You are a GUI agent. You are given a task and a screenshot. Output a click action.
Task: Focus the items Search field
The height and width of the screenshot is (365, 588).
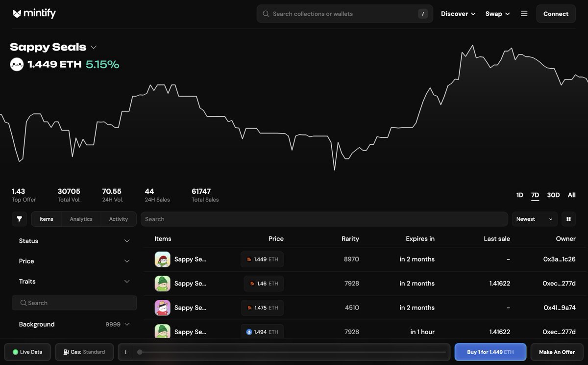click(x=324, y=219)
